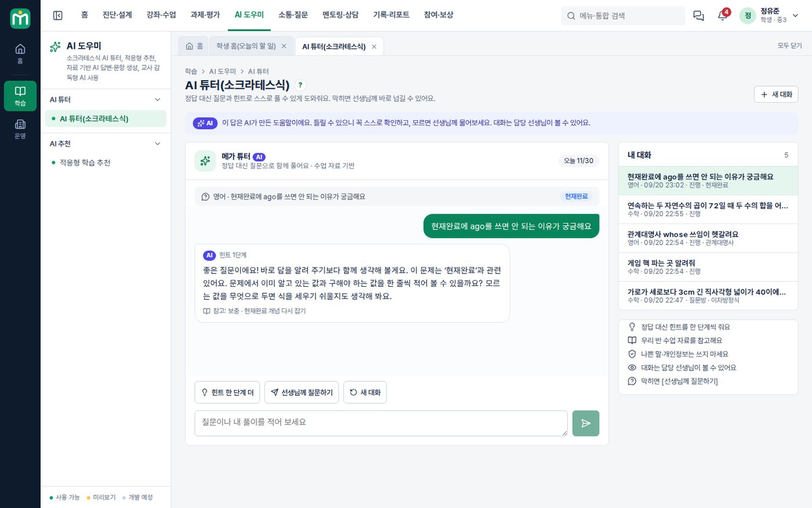This screenshot has height=508, width=812.
Task: Click the AI badge in notice banner
Action: 205,123
